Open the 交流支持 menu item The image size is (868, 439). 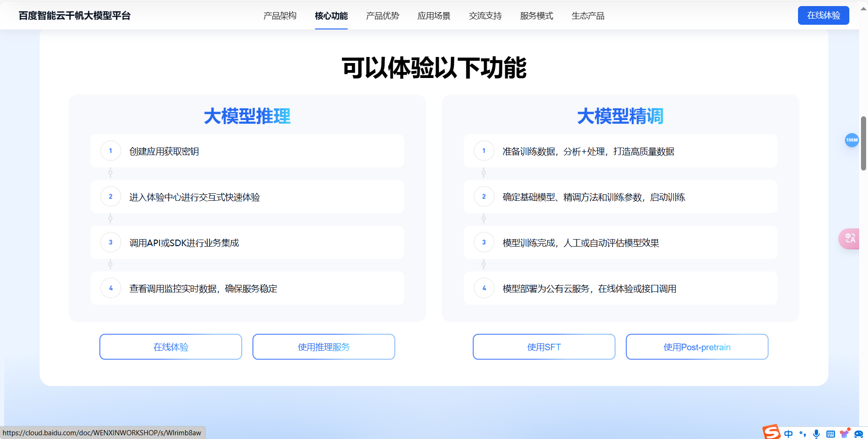(485, 15)
